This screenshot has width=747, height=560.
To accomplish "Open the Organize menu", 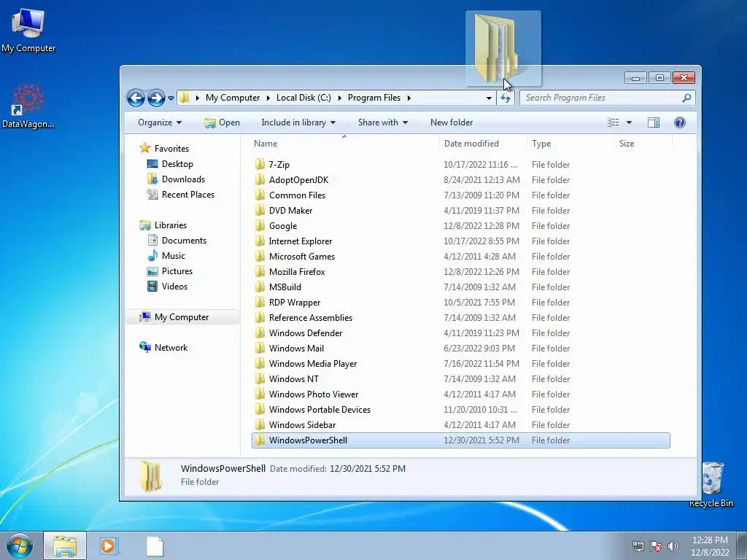I will pyautogui.click(x=160, y=122).
